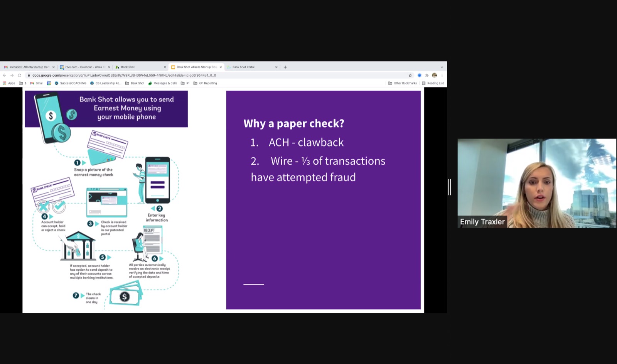Viewport: 617px width, 364px height.
Task: Open the Apps grid shortcut
Action: tap(9, 83)
